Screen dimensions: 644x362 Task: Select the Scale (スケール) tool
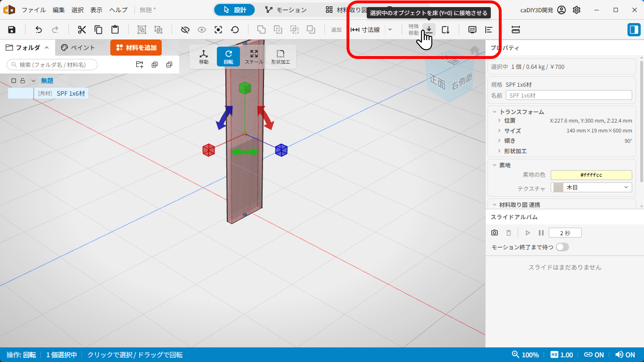click(x=254, y=57)
